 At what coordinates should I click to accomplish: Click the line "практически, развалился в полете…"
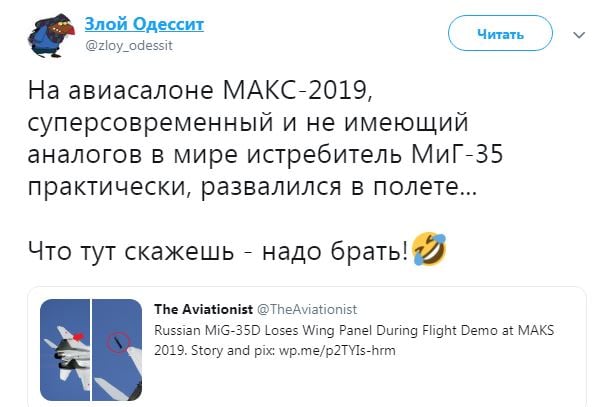[x=252, y=187]
